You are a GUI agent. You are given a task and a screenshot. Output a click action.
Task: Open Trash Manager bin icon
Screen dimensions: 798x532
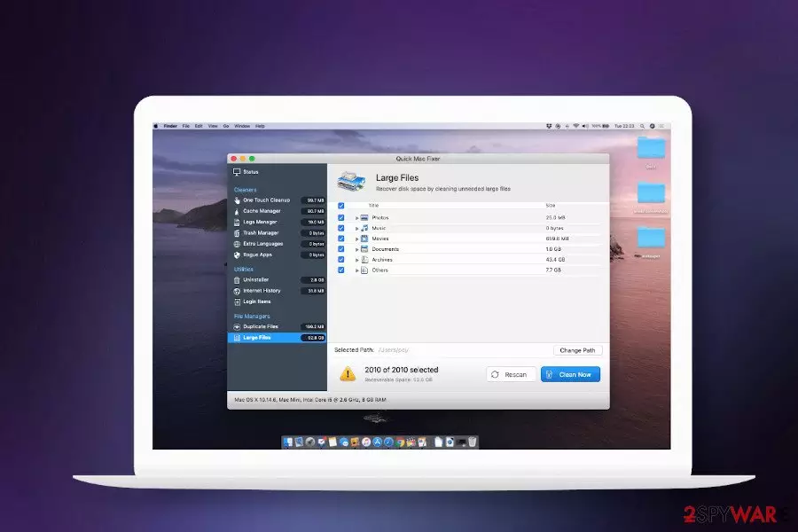(x=237, y=233)
